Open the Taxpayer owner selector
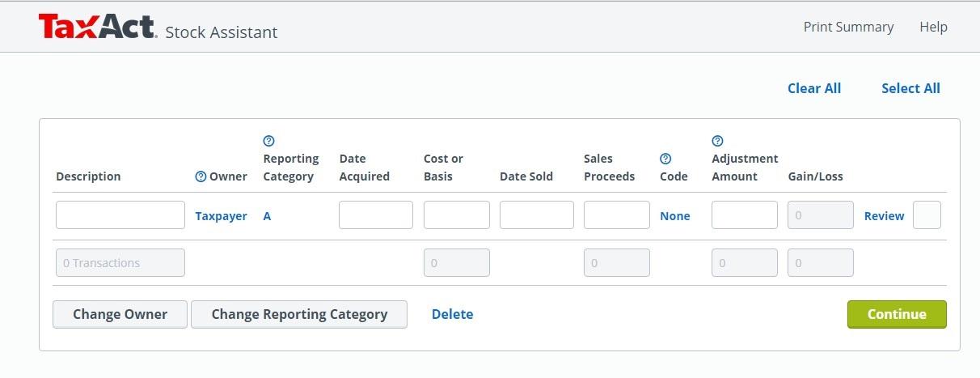 [221, 216]
